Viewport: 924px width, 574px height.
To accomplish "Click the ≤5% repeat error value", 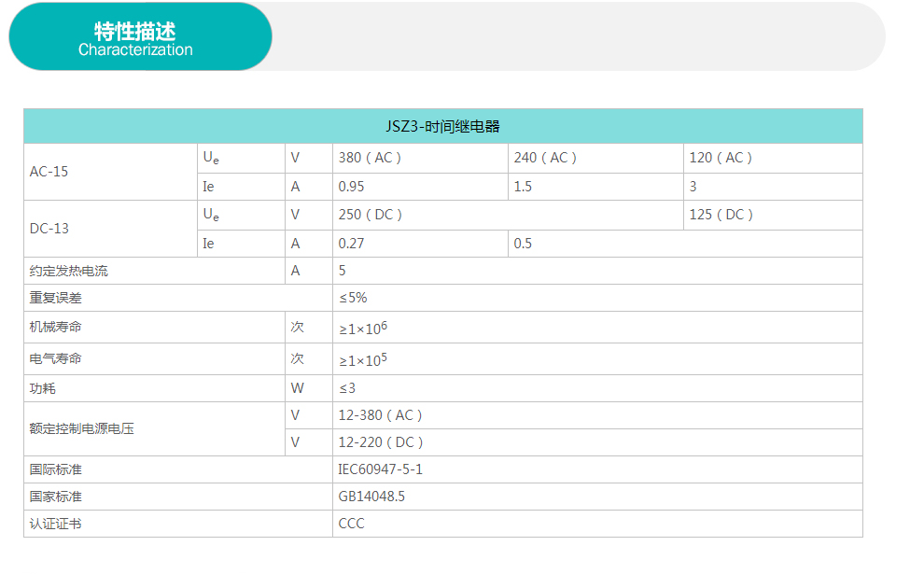I will coord(353,299).
